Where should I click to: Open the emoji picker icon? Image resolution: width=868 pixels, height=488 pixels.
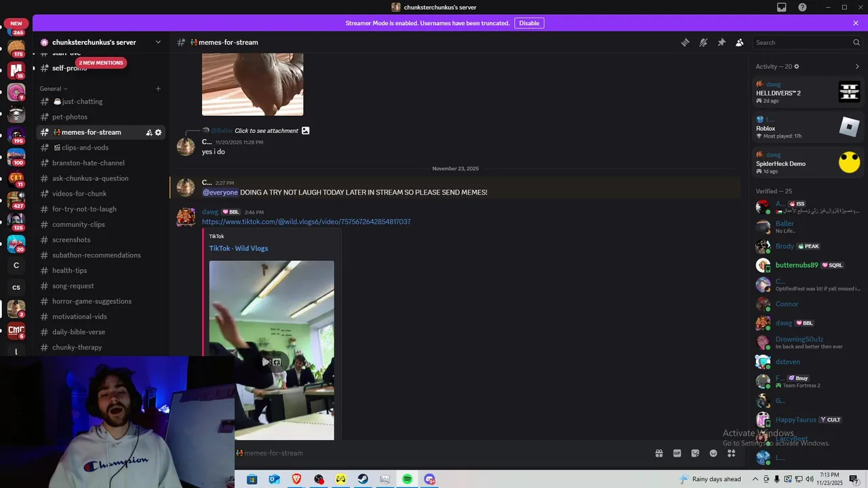pos(713,453)
